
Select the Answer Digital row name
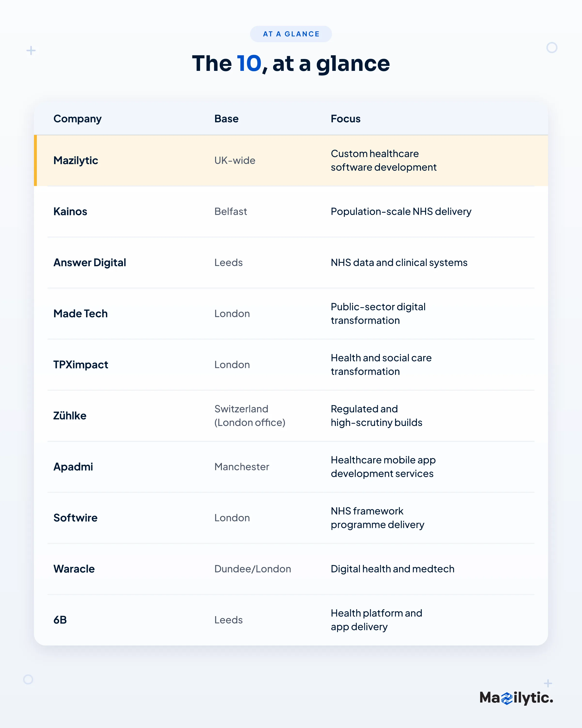[90, 263]
